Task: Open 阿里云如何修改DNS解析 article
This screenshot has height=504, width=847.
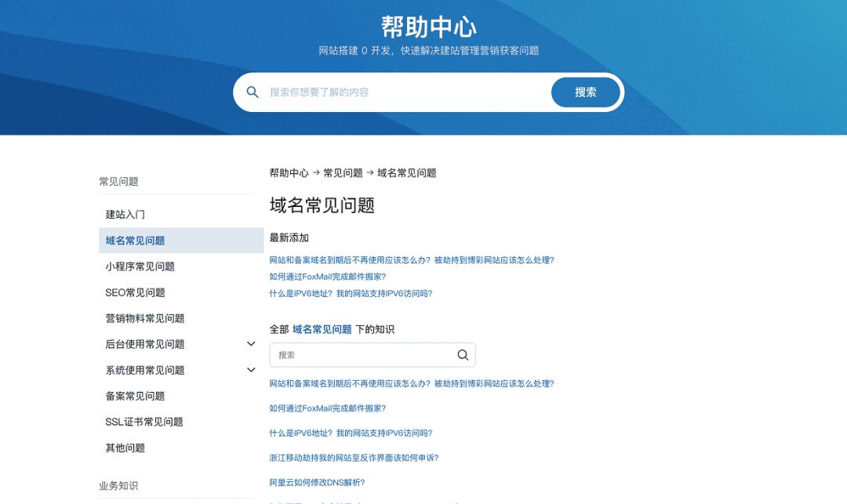Action: click(x=317, y=483)
